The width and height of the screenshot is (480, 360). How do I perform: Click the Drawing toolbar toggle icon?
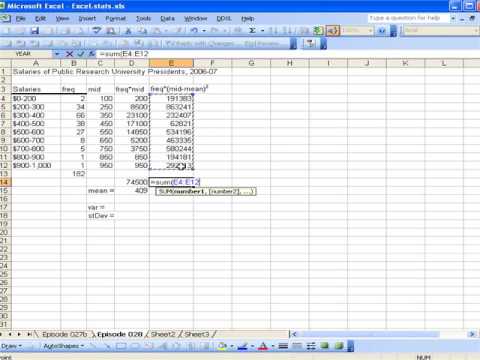coord(333,31)
